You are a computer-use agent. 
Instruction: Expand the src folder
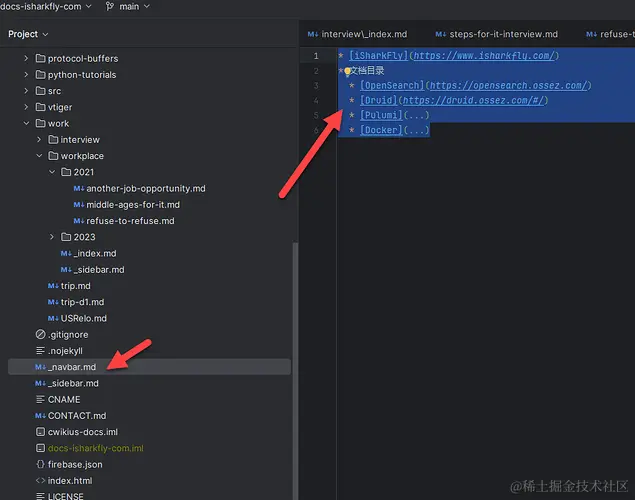[x=26, y=91]
